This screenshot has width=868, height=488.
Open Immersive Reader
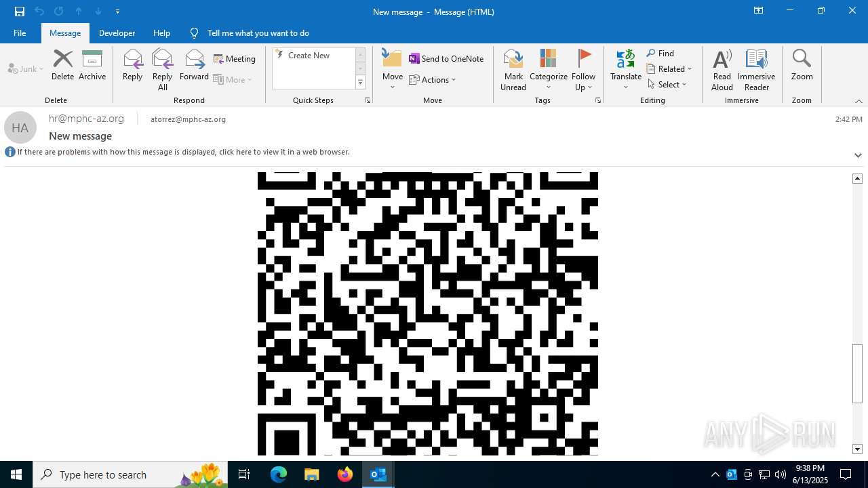[x=757, y=70]
